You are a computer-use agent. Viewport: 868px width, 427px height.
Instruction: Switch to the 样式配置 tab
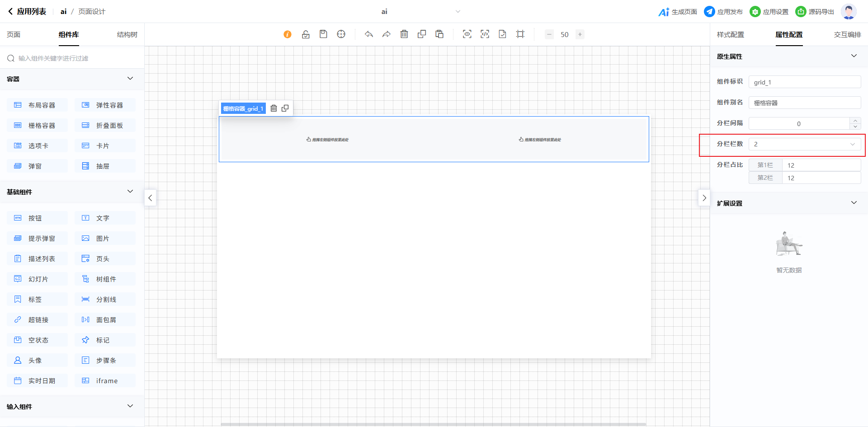coord(730,35)
